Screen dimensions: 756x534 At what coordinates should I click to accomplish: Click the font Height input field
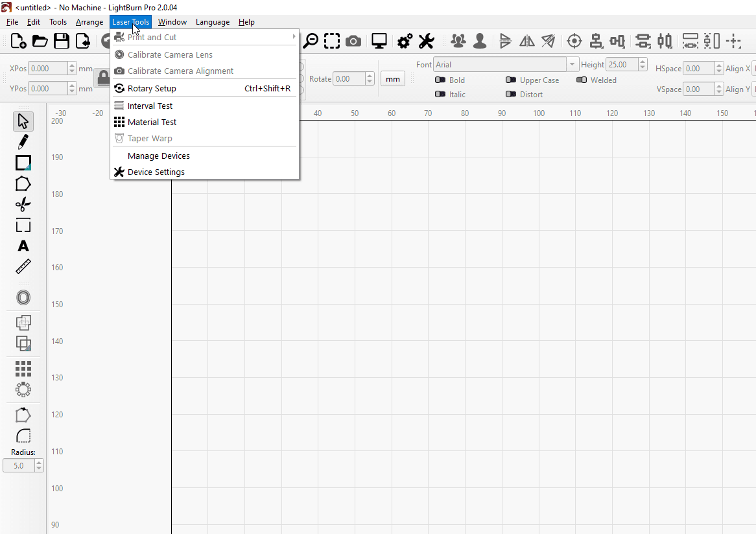point(622,65)
